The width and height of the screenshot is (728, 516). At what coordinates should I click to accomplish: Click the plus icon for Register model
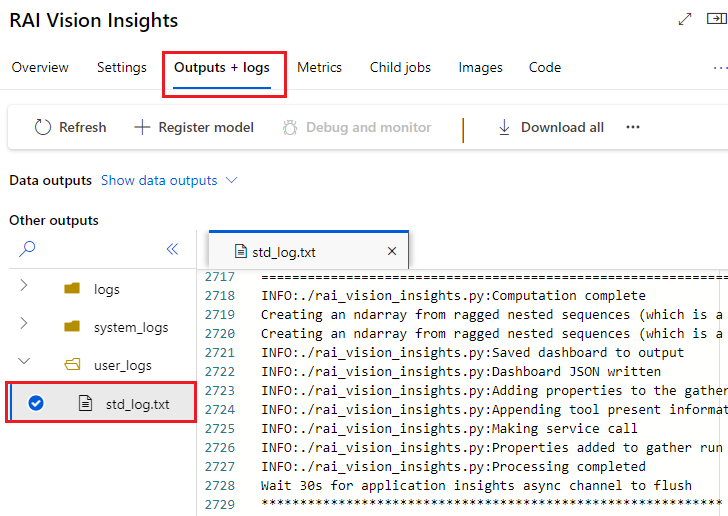tap(142, 127)
